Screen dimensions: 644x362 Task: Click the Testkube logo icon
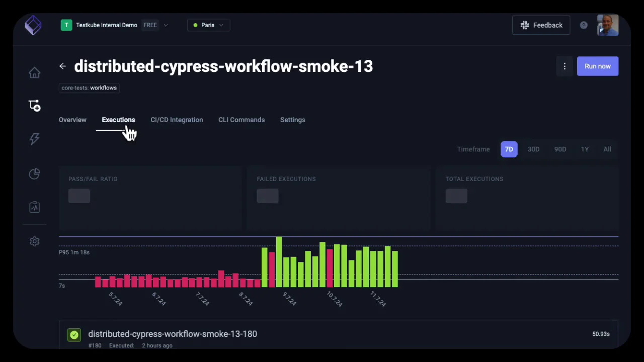coord(33,25)
